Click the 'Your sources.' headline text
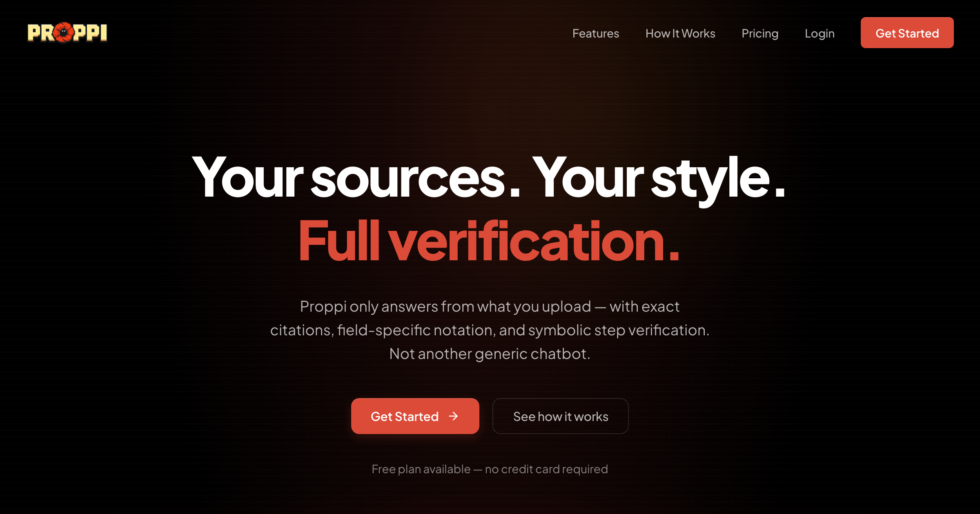This screenshot has width=980, height=514. (356, 178)
